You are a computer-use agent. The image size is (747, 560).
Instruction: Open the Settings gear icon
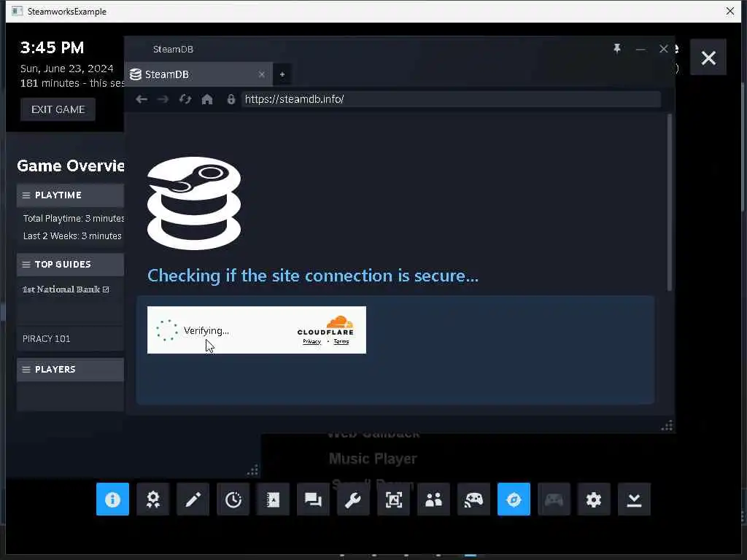pos(594,499)
